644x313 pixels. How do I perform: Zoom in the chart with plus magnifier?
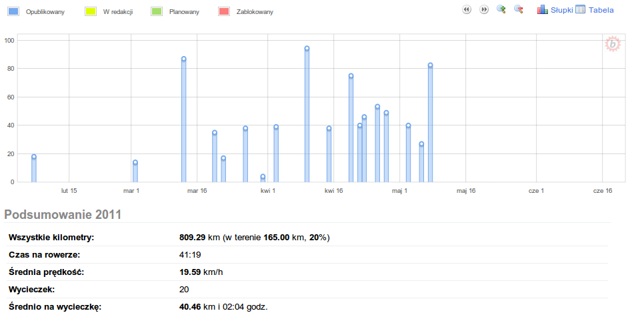click(501, 9)
